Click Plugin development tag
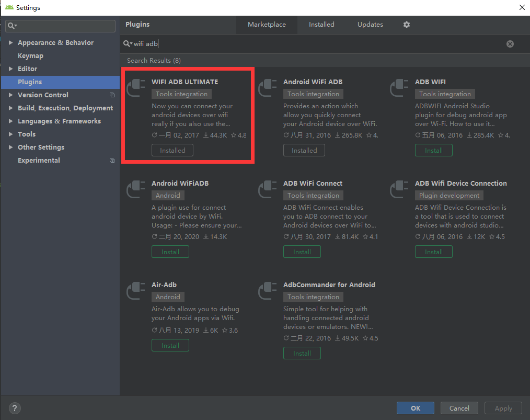 tap(449, 196)
